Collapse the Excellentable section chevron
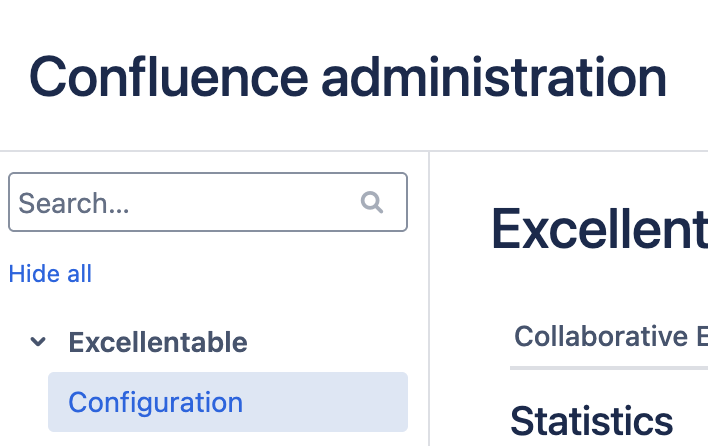 click(38, 342)
